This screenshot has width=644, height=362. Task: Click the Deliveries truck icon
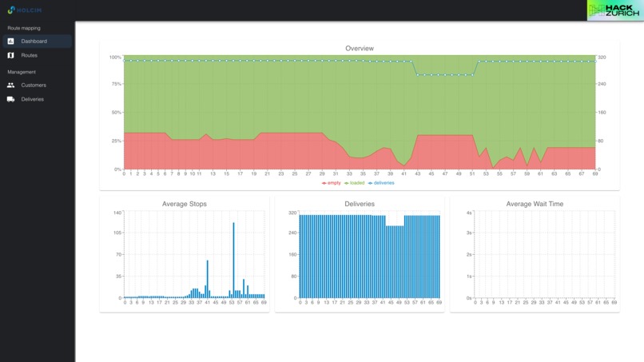coord(10,99)
